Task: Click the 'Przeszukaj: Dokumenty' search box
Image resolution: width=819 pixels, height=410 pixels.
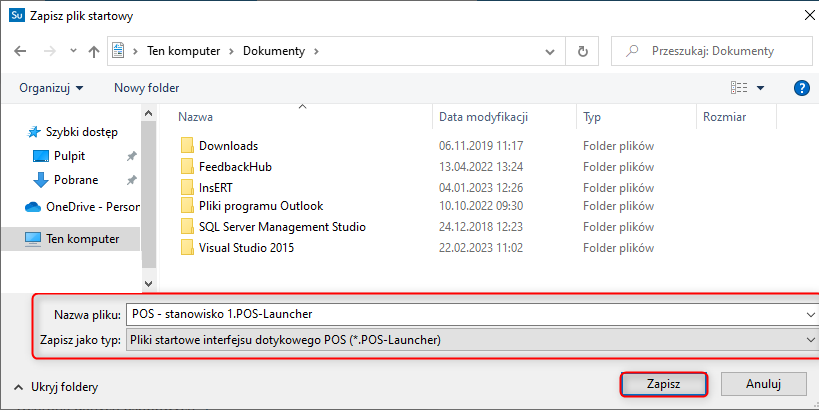Action: pos(712,51)
